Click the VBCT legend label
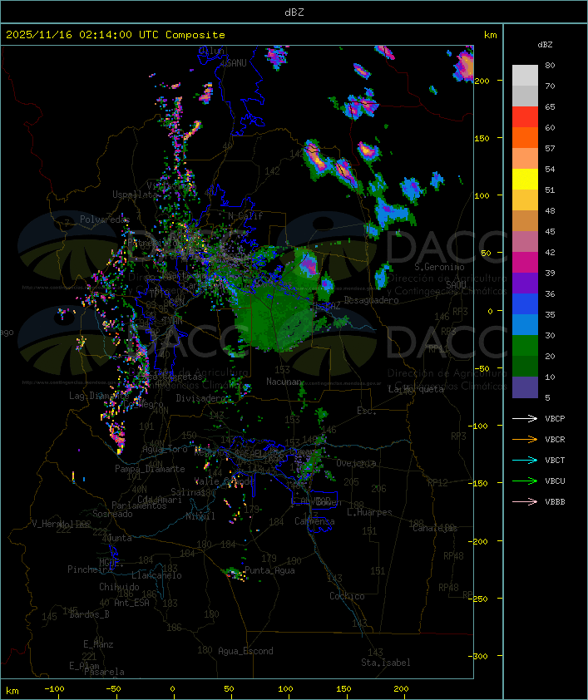 coord(555,461)
